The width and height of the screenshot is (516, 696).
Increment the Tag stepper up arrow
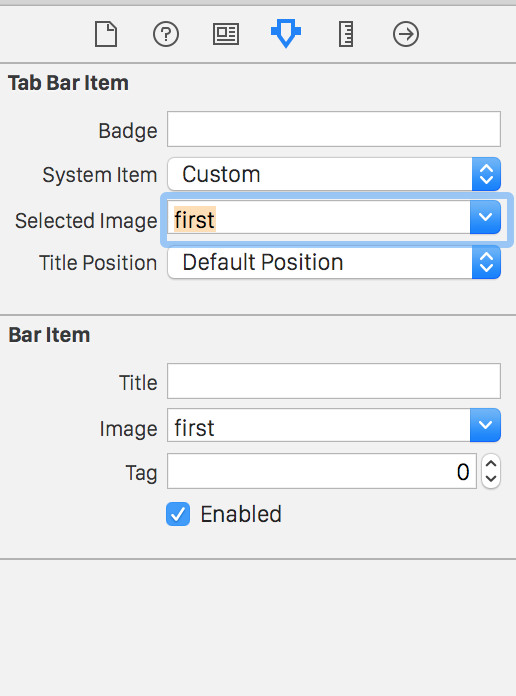click(x=491, y=463)
